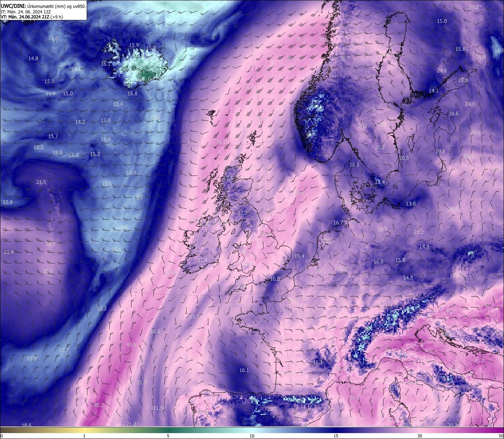The width and height of the screenshot is (504, 439).
Task: Click the 24.8 value over Finland
Action: 442,71
